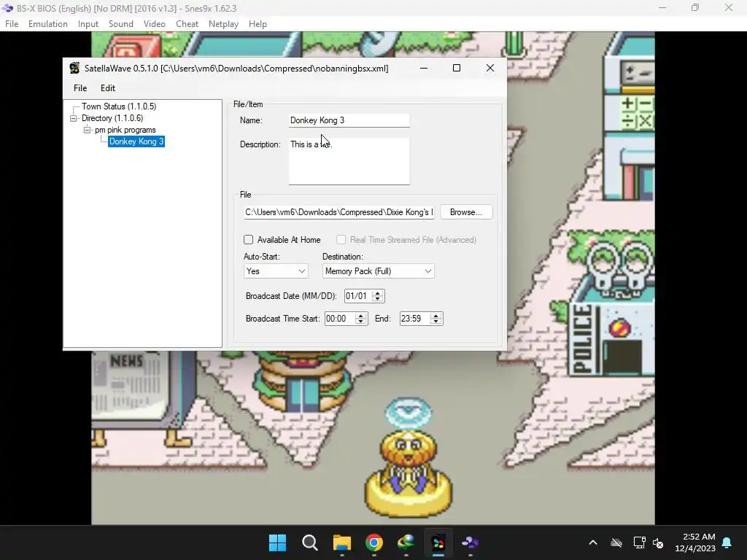The image size is (747, 560).
Task: Switch to Snes9x taskbar icon
Action: (471, 542)
